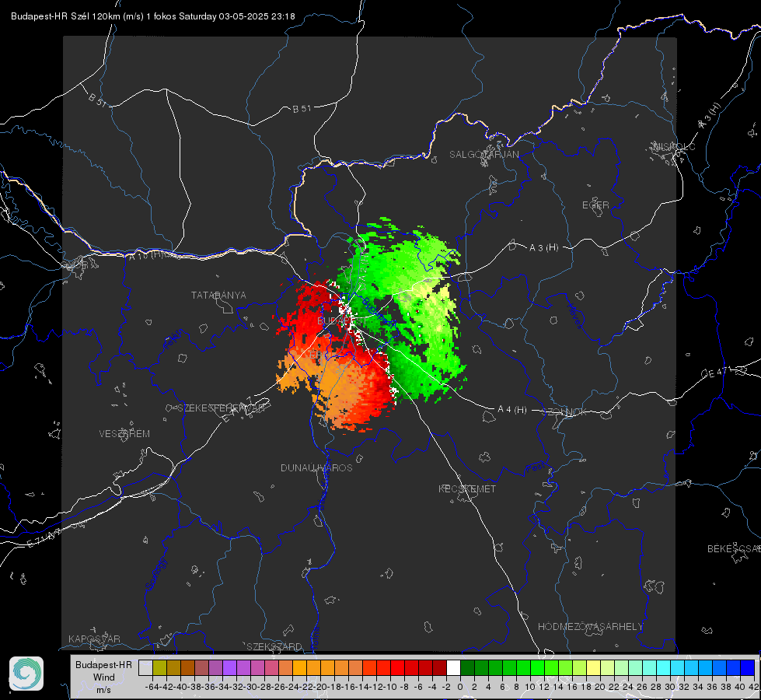Click the SZEKSZÁRD city label
The image size is (761, 700).
coord(274,646)
